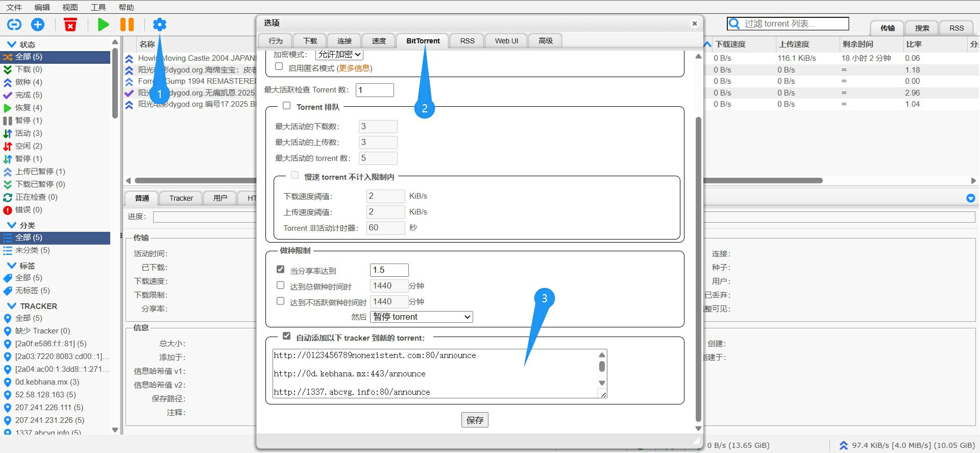Click the add torrent file plus icon
Image resolution: width=980 pixels, height=453 pixels.
coord(38,25)
